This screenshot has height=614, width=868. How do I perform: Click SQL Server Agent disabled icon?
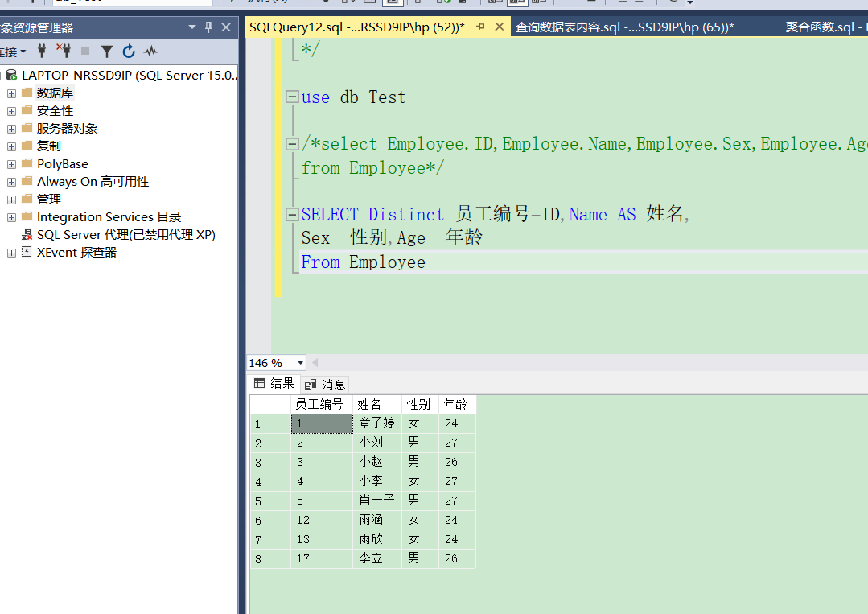27,235
